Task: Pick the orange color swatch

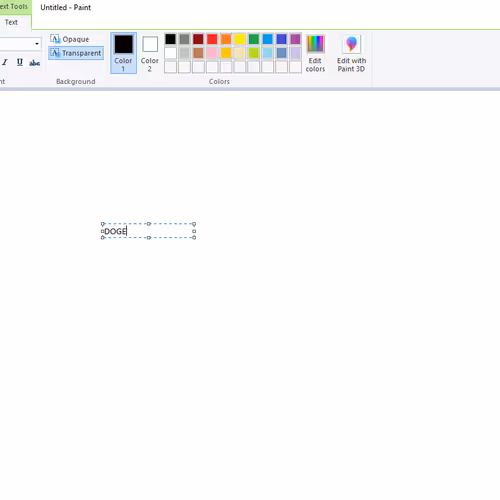Action: (226, 39)
